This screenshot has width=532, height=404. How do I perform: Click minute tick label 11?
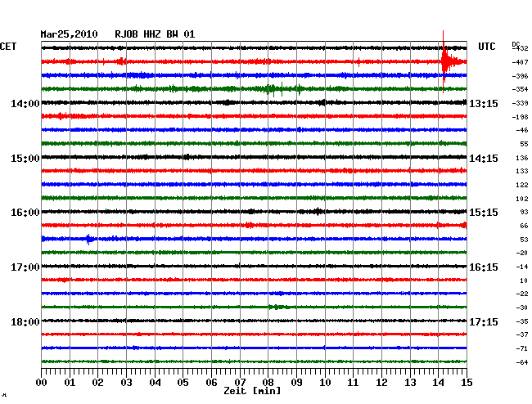click(x=353, y=383)
